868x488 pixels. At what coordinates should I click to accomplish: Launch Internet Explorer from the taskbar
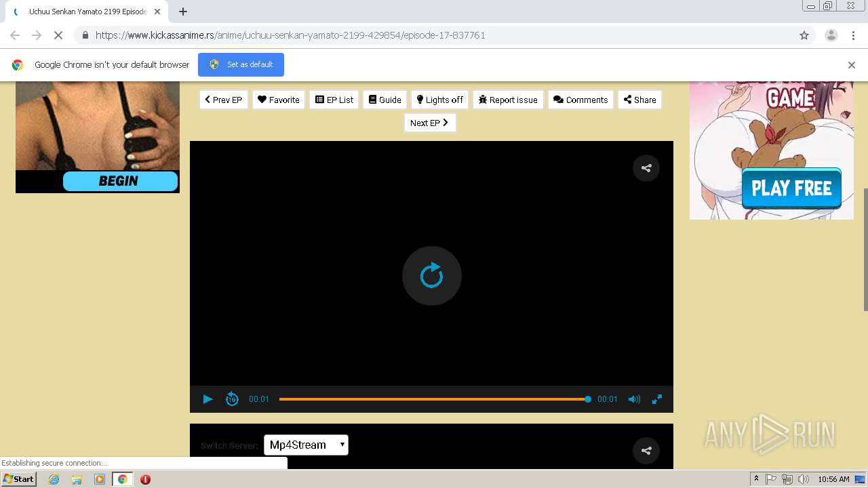pyautogui.click(x=54, y=479)
